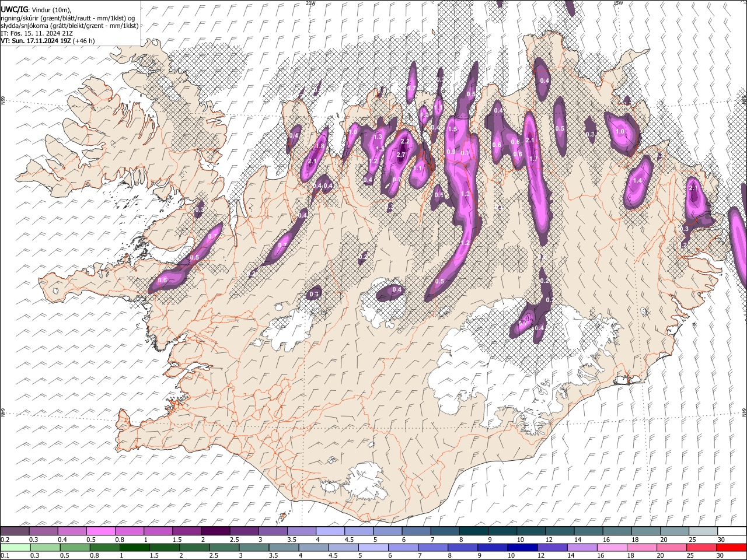The height and width of the screenshot is (560, 747).
Task: Click the '2.7' precipitation value on the map
Action: point(401,155)
